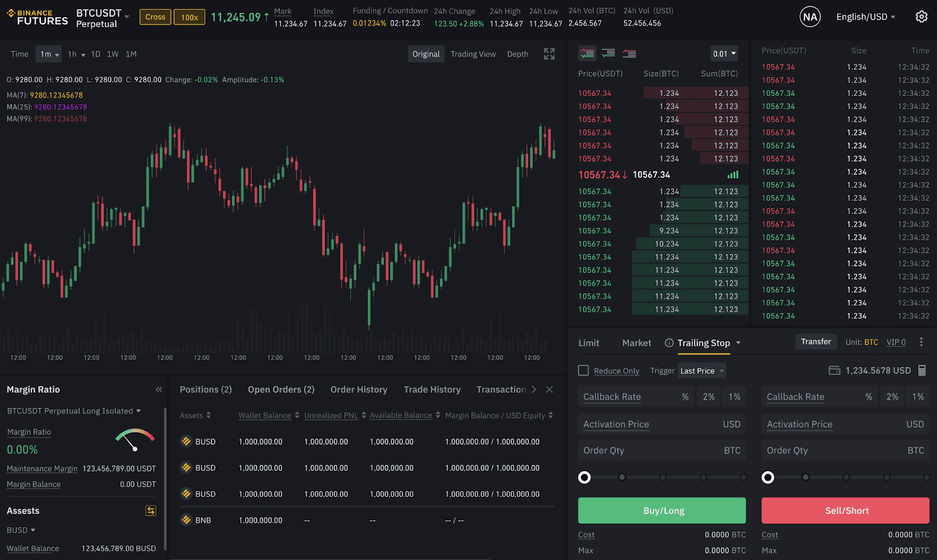Click the margin ratio gauge
The height and width of the screenshot is (560, 937).
[x=135, y=440]
